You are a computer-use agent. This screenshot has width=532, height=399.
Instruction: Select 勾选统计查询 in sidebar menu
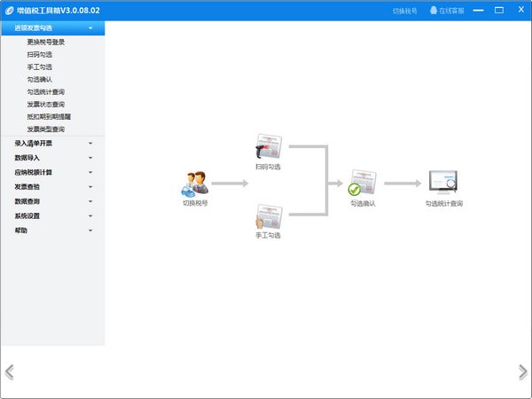coord(46,92)
